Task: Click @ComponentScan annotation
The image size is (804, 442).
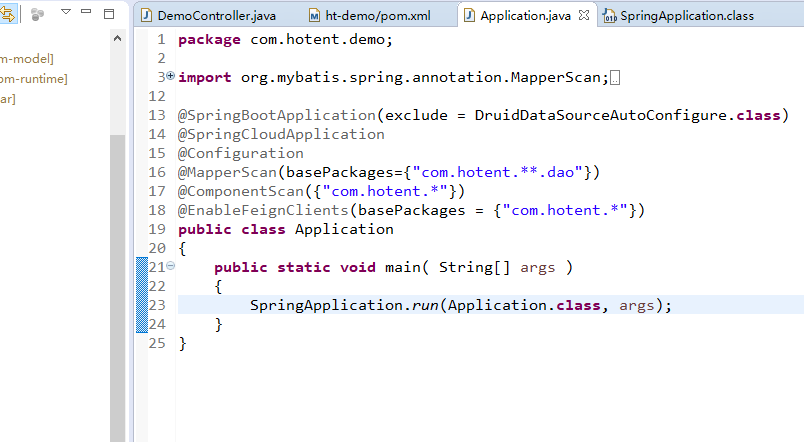Action: click(241, 191)
